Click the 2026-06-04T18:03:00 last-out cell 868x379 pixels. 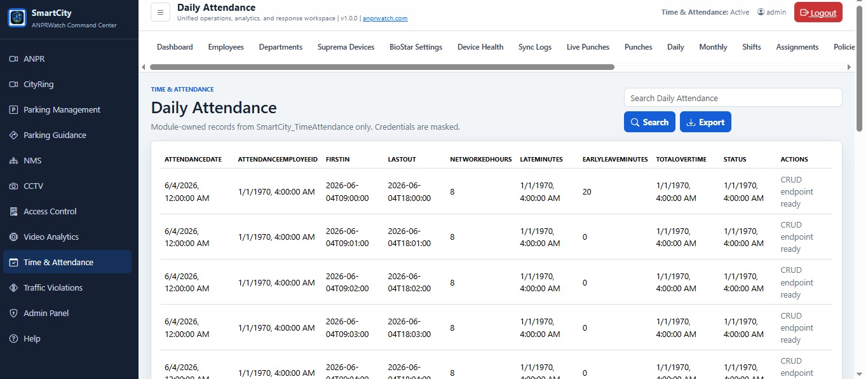point(410,327)
